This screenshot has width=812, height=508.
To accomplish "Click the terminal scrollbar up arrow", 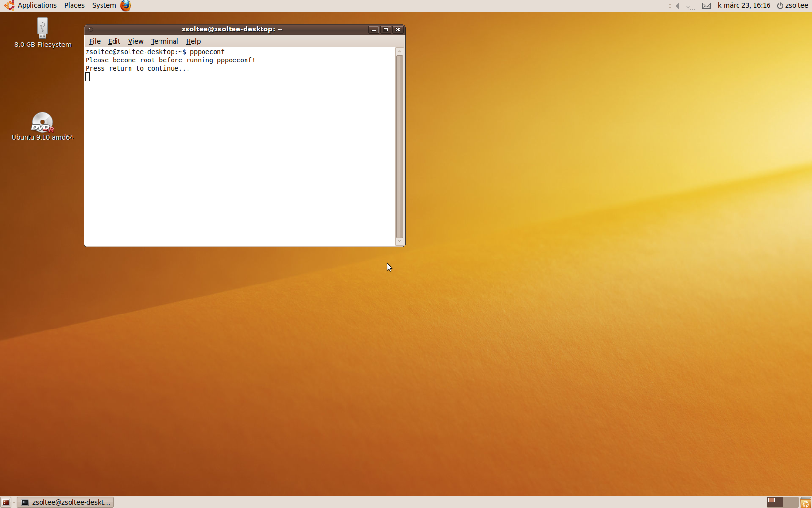I will click(399, 51).
